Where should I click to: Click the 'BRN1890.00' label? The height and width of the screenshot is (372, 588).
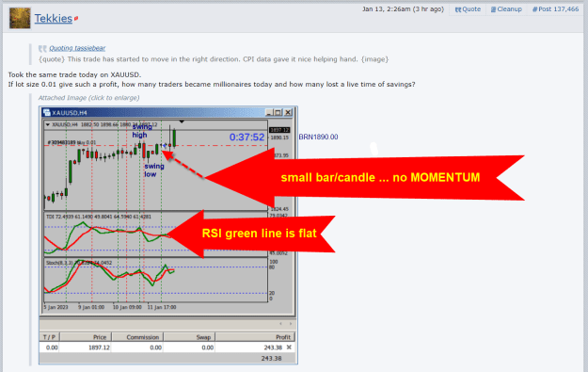318,137
